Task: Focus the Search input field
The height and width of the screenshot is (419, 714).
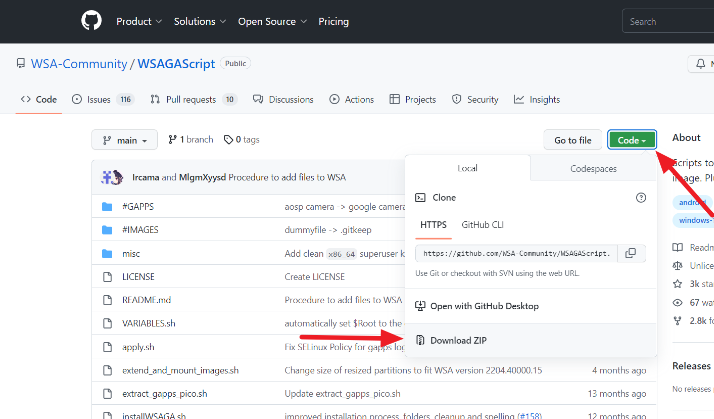Action: [x=668, y=21]
